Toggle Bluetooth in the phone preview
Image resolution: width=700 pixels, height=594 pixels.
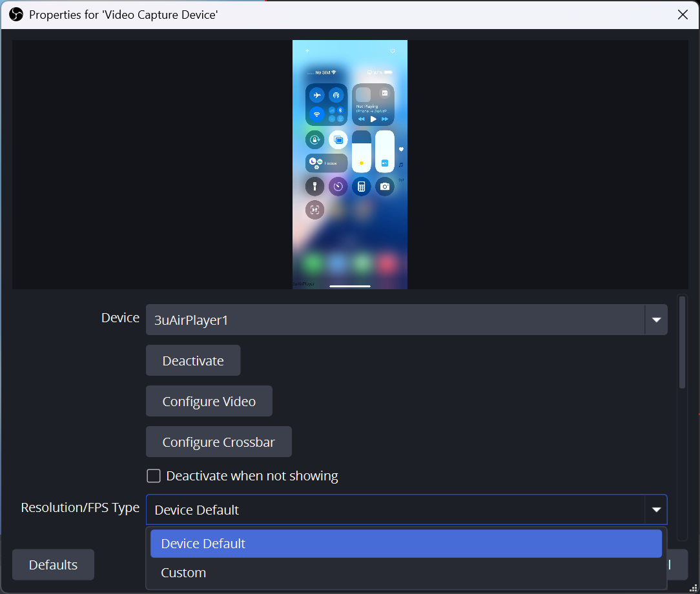point(339,110)
